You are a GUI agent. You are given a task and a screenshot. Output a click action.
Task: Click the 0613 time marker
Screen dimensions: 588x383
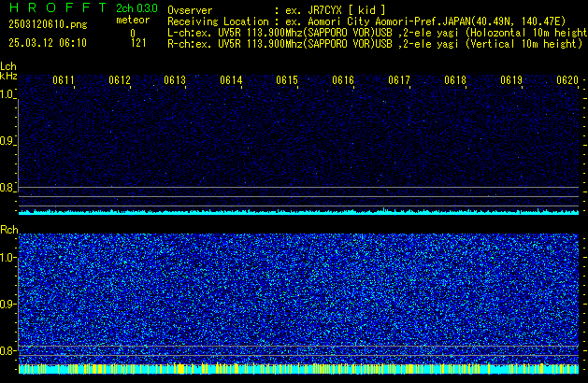click(x=175, y=80)
